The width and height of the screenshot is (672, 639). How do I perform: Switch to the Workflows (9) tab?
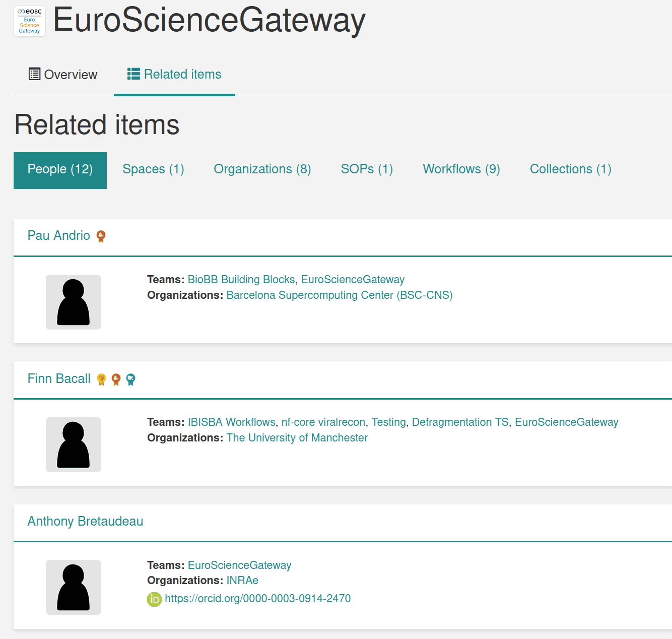pos(460,169)
